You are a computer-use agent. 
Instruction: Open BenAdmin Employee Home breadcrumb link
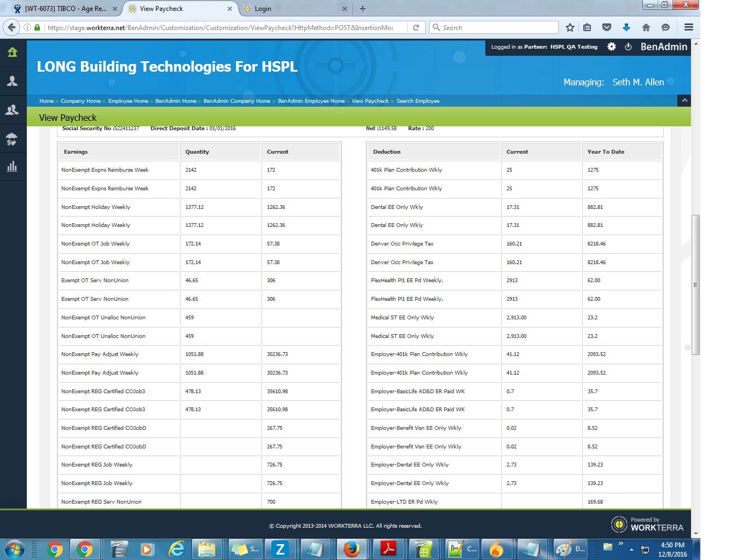click(x=311, y=101)
